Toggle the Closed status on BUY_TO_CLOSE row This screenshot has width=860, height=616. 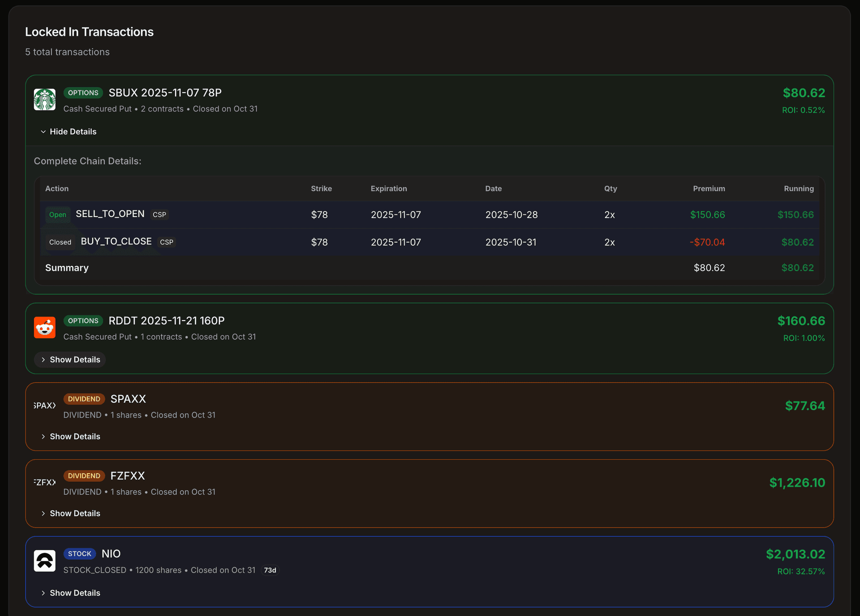tap(60, 242)
